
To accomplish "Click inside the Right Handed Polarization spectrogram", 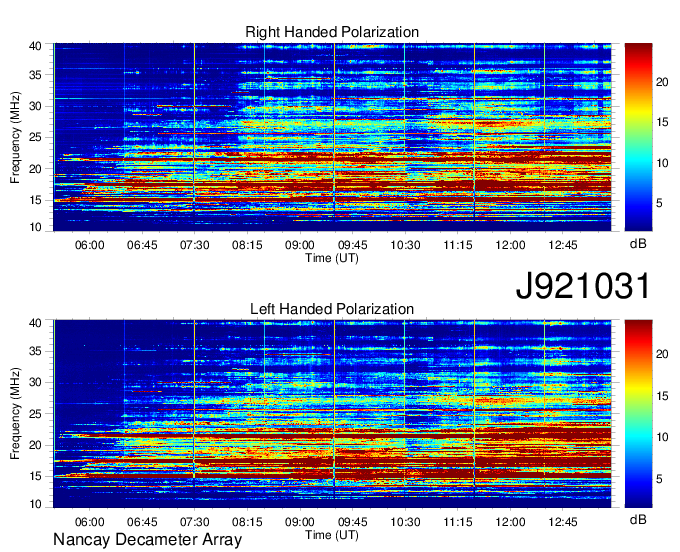I will [x=332, y=137].
